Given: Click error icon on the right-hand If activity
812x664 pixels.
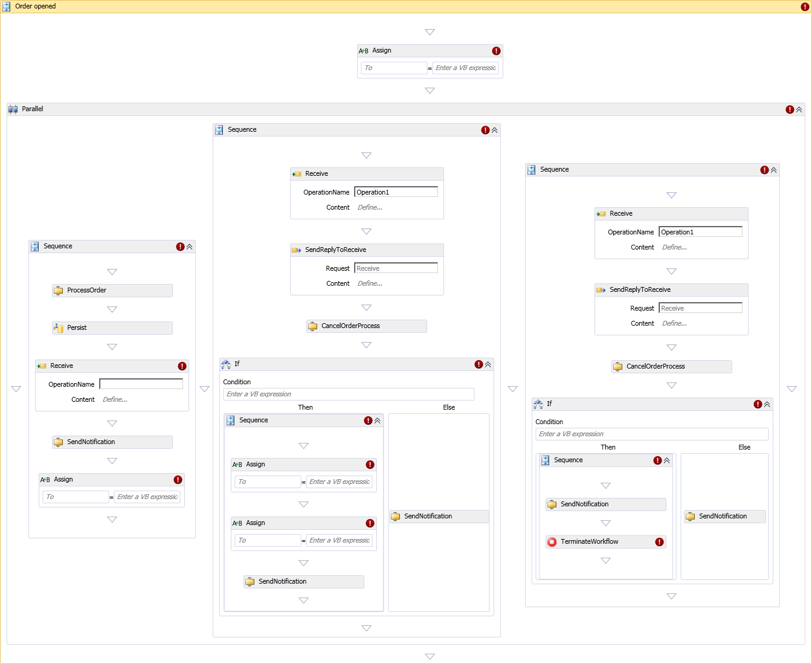Looking at the screenshot, I should [758, 404].
